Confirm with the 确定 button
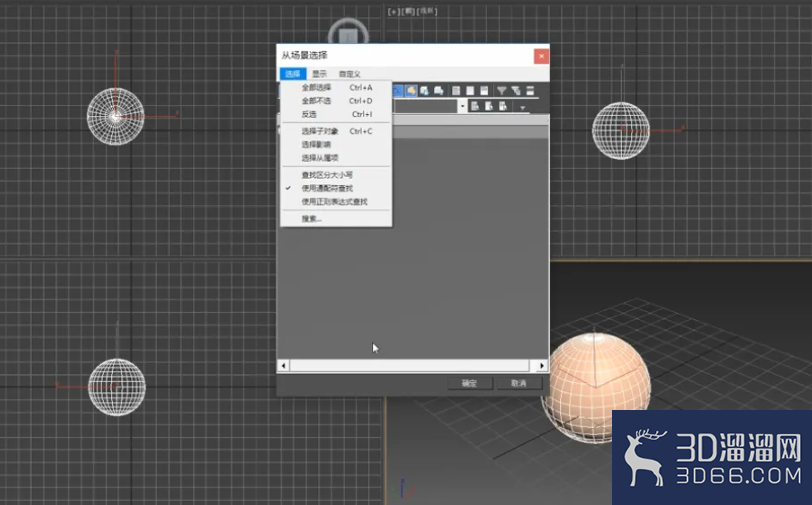This screenshot has height=505, width=812. [470, 383]
